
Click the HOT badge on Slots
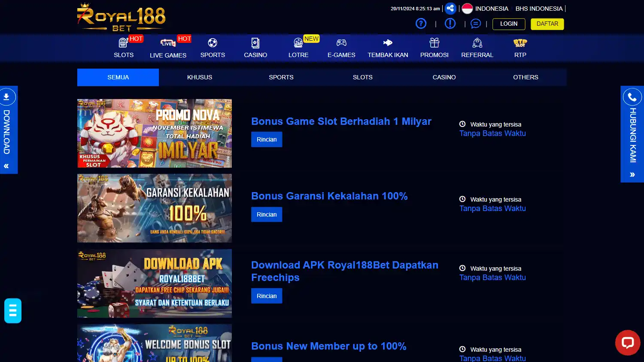click(136, 39)
